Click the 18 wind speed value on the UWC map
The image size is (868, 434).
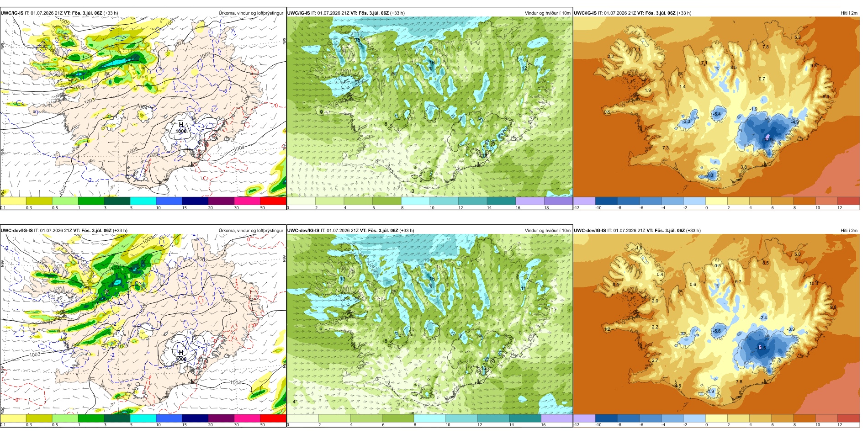485,156
